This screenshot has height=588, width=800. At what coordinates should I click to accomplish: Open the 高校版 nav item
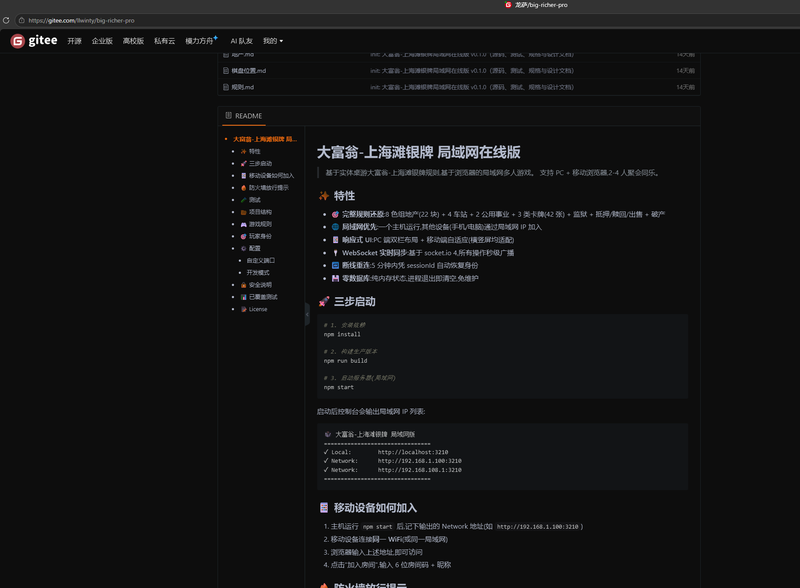pos(133,41)
